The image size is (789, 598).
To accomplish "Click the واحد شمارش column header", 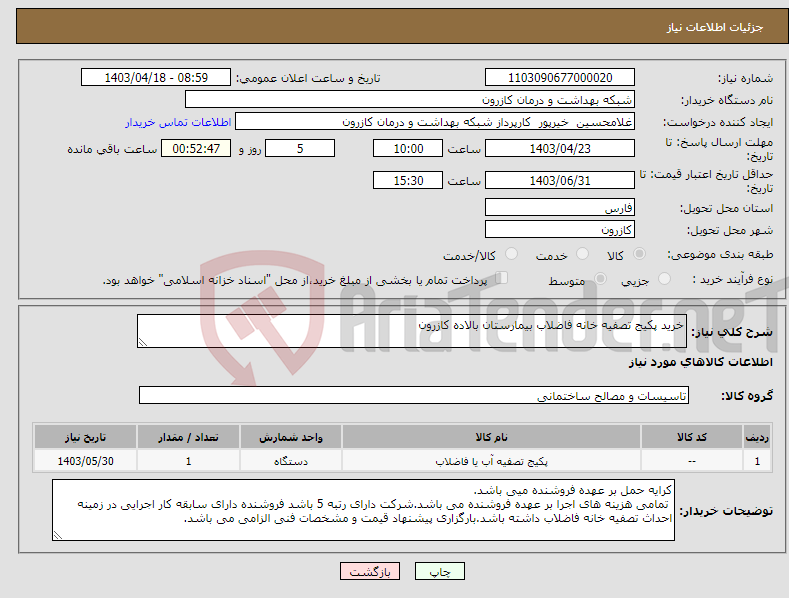I will 291,437.
